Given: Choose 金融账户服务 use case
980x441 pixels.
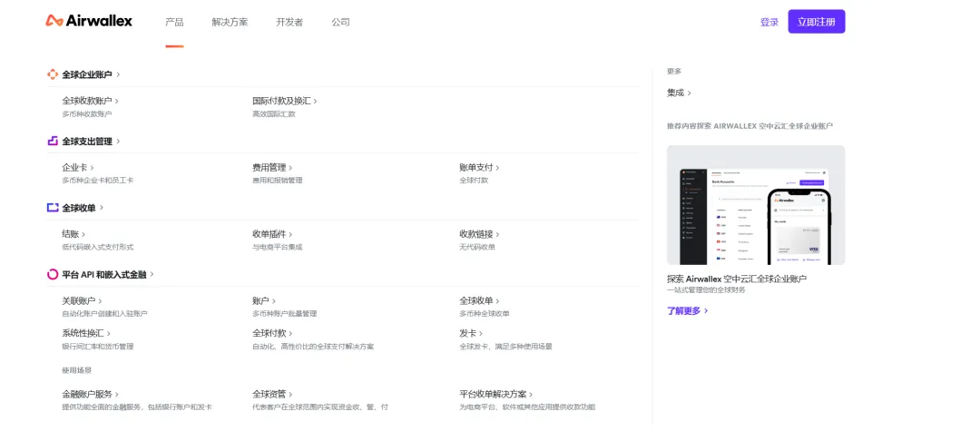Looking at the screenshot, I should tap(90, 394).
